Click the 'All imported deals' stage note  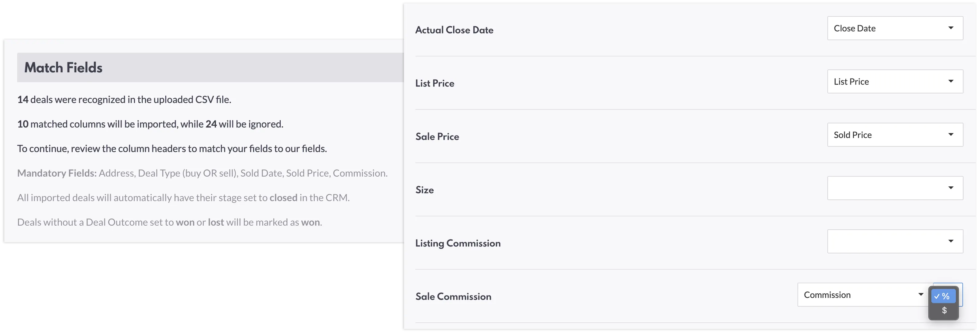click(183, 198)
